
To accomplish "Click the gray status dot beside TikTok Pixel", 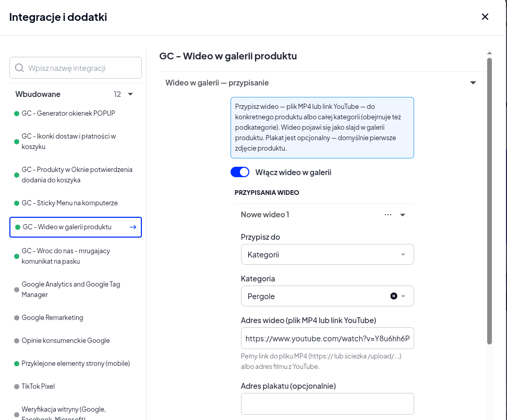I will [x=17, y=387].
